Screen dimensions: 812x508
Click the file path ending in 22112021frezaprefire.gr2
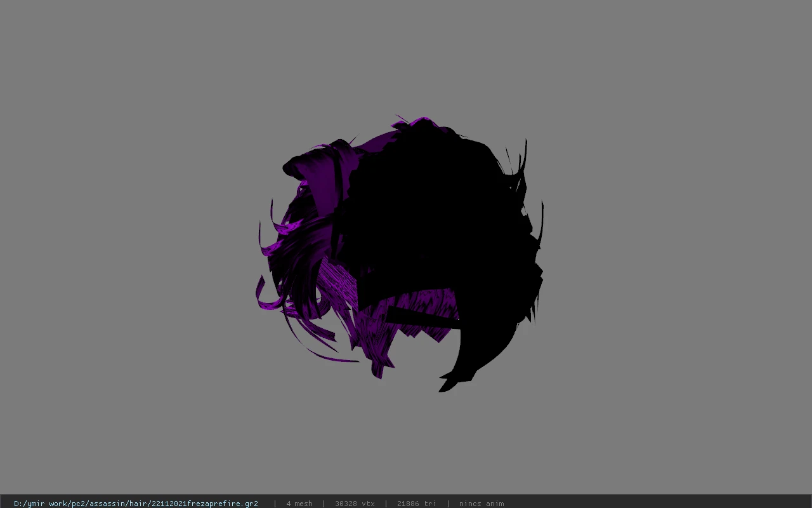click(x=136, y=504)
